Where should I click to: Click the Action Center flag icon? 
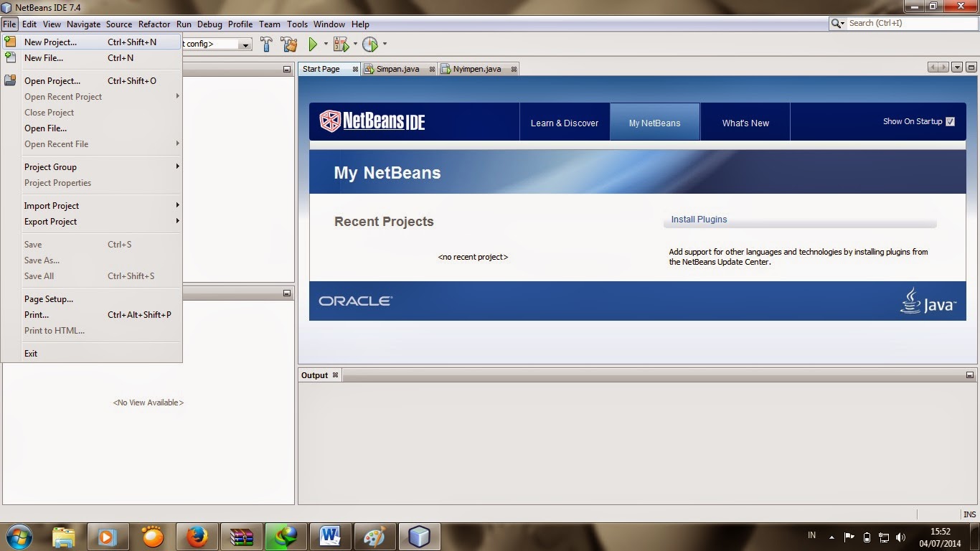point(849,537)
